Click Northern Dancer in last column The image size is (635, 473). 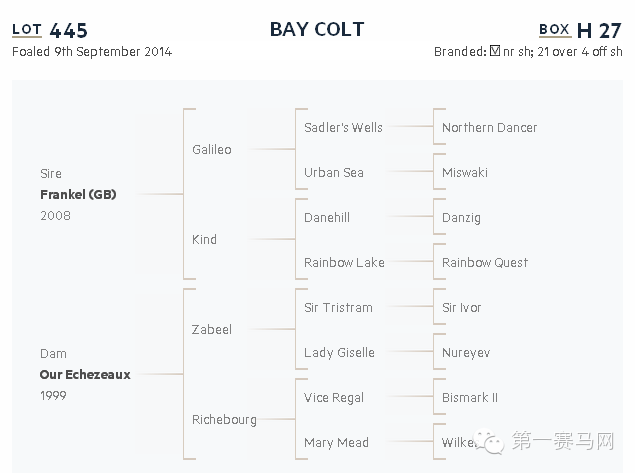coord(490,128)
